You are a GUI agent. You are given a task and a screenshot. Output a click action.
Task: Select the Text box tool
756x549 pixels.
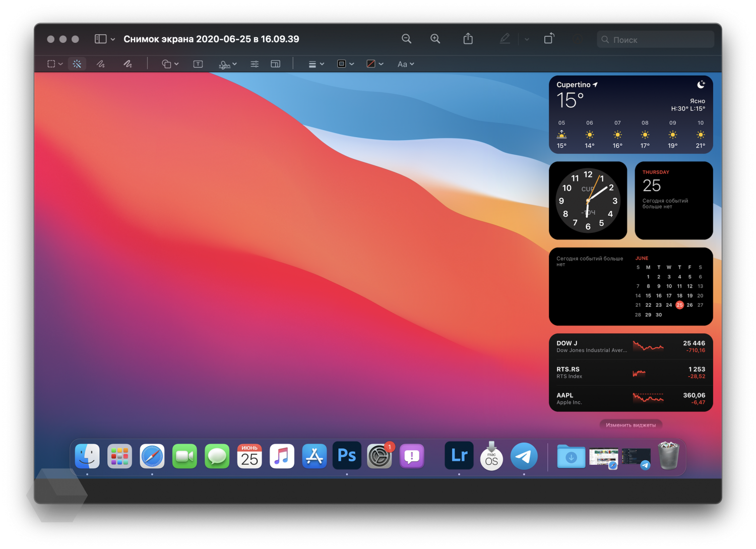point(198,64)
